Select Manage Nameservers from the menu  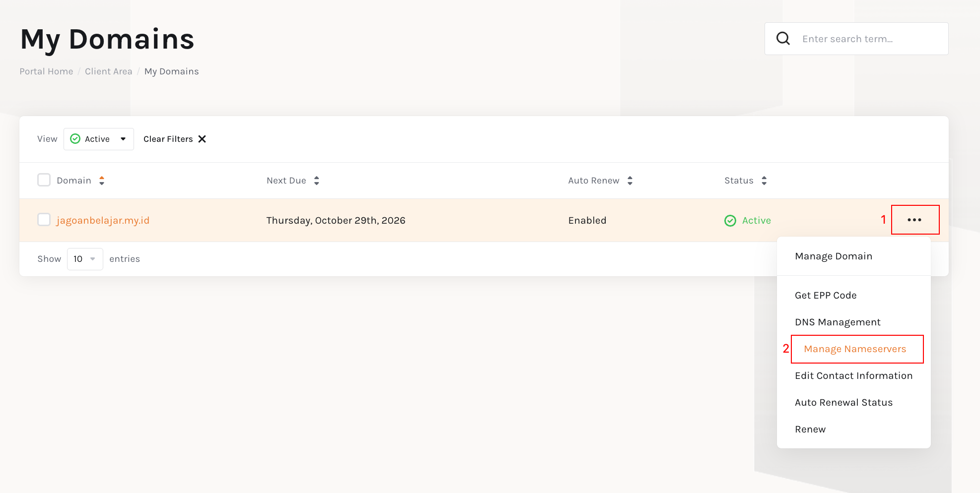click(x=855, y=349)
